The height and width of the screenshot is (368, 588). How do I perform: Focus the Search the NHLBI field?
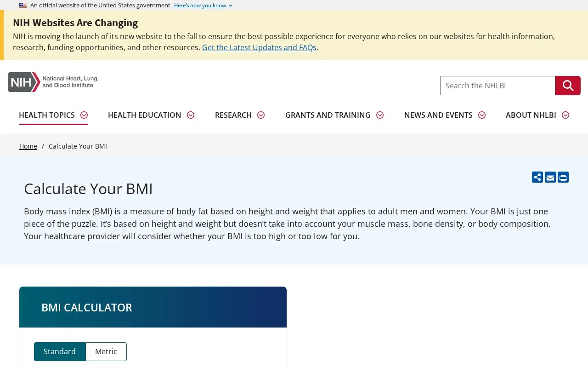point(498,86)
